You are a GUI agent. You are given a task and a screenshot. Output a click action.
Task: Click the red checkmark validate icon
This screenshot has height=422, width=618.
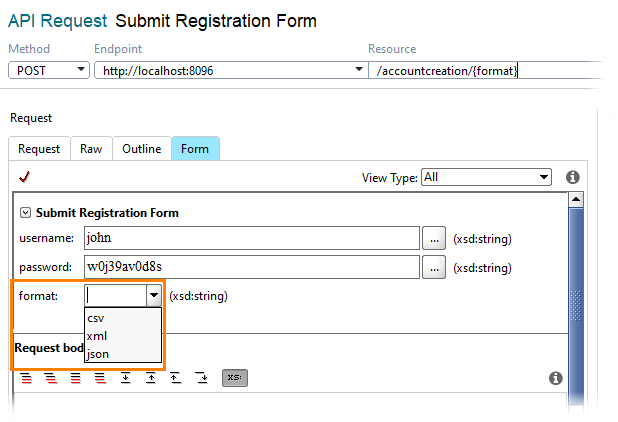[x=24, y=177]
